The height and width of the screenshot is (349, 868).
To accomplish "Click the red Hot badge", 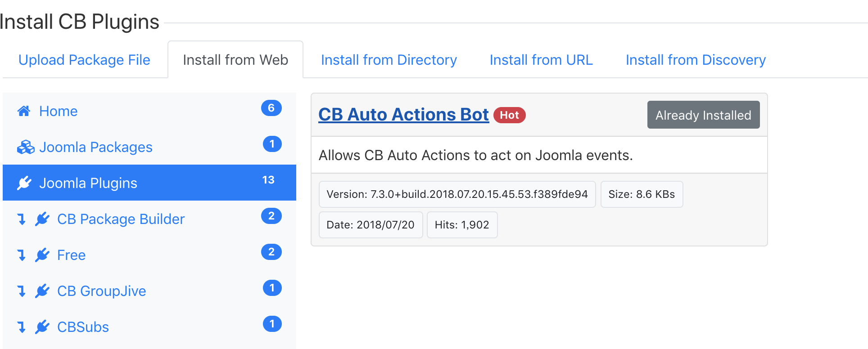I will pyautogui.click(x=510, y=115).
